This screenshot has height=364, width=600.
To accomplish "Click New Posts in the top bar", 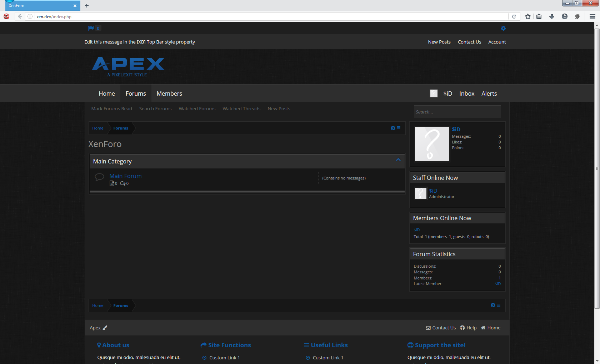I will click(x=439, y=42).
